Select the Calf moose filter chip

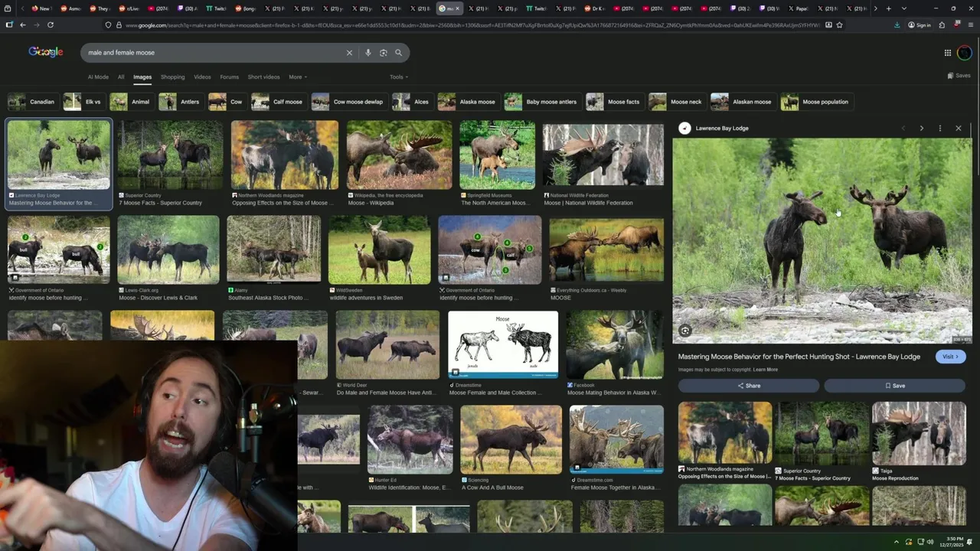pos(278,102)
